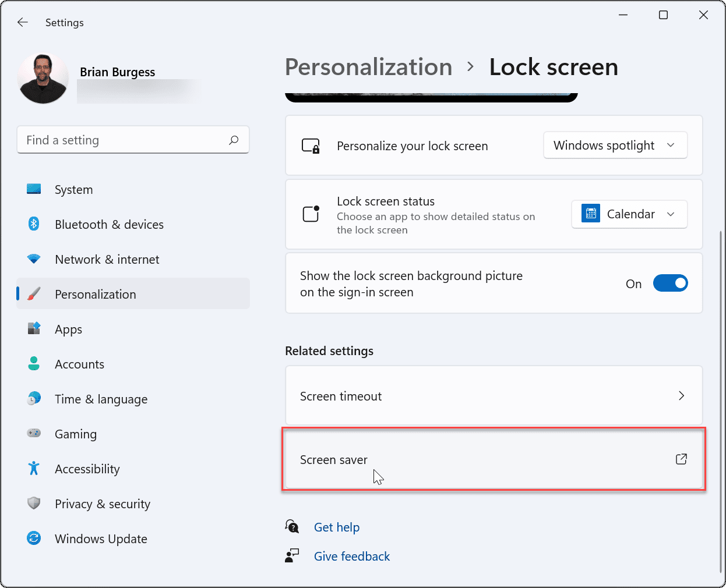This screenshot has height=588, width=726.
Task: Select the Bluetooth & devices icon
Action: click(x=34, y=224)
